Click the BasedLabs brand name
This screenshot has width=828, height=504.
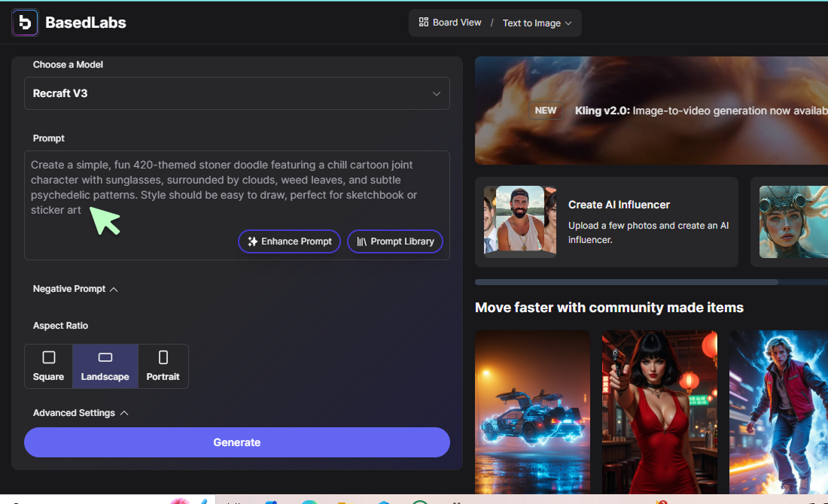pos(86,23)
